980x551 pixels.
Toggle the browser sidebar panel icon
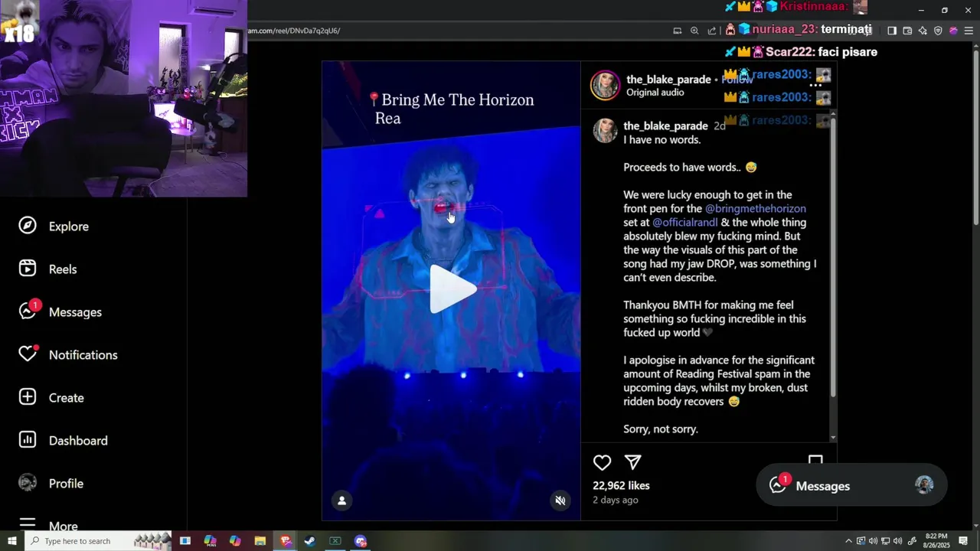[892, 31]
